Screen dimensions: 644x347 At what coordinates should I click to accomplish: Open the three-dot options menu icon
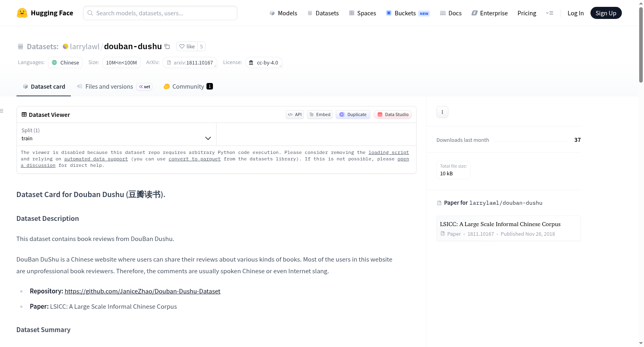[442, 112]
